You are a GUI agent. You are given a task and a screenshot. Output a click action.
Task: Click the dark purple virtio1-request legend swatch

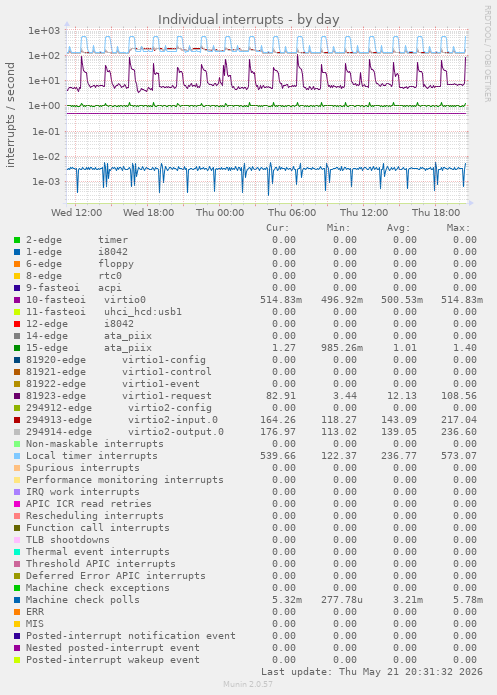pos(17,396)
